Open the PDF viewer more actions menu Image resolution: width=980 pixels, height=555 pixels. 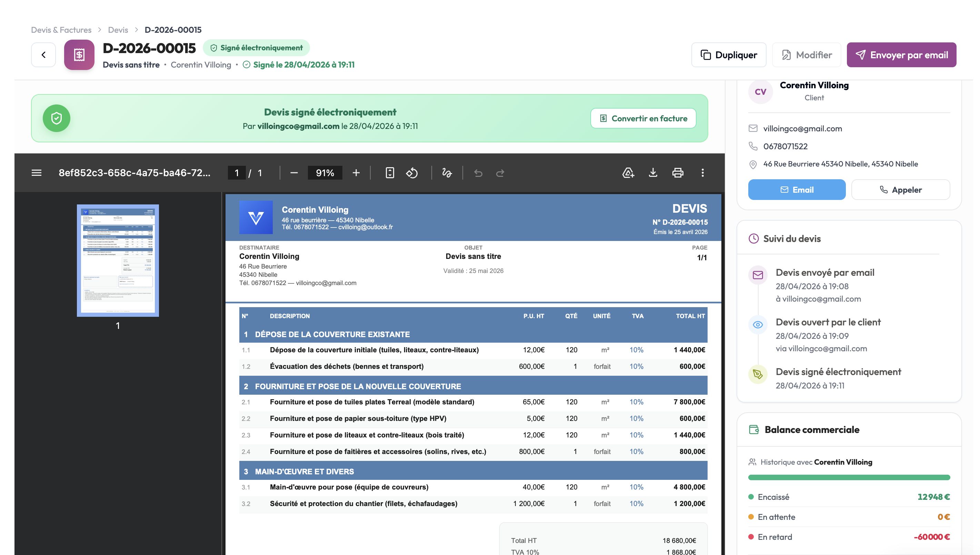coord(702,173)
